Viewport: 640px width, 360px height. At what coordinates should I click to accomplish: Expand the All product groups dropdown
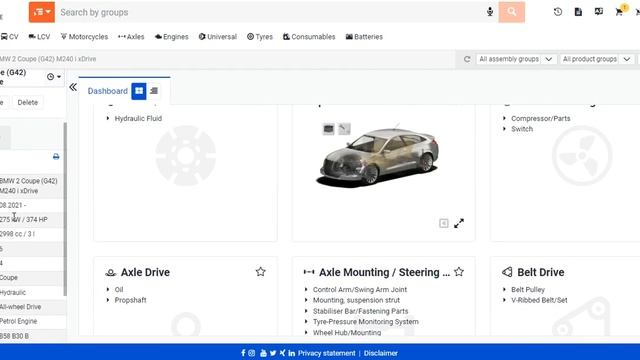click(x=597, y=59)
